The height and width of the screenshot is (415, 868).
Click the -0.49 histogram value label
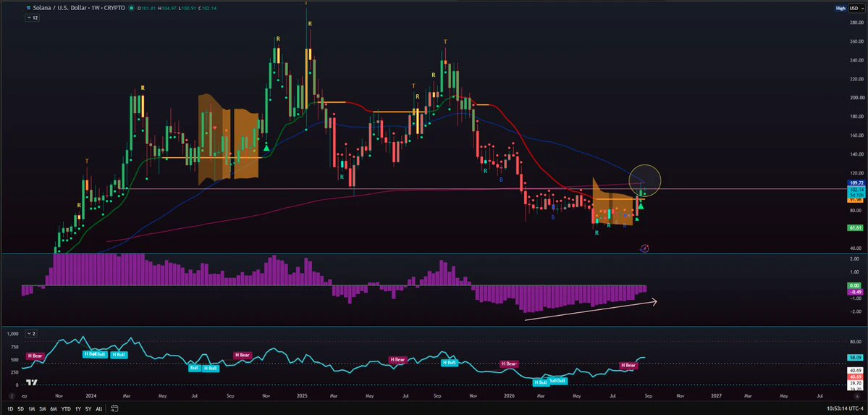tap(856, 292)
